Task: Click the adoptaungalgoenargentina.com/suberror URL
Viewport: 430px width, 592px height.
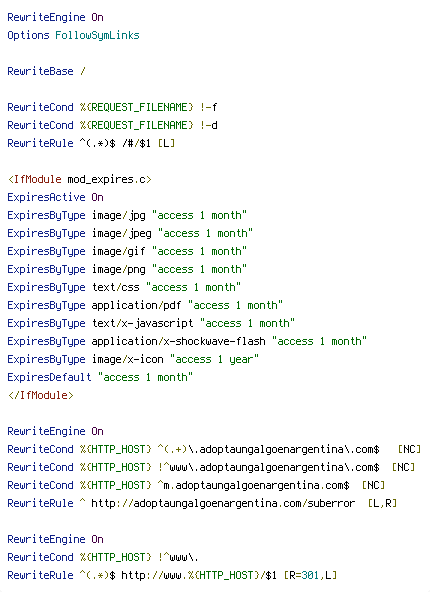Action: (x=223, y=503)
